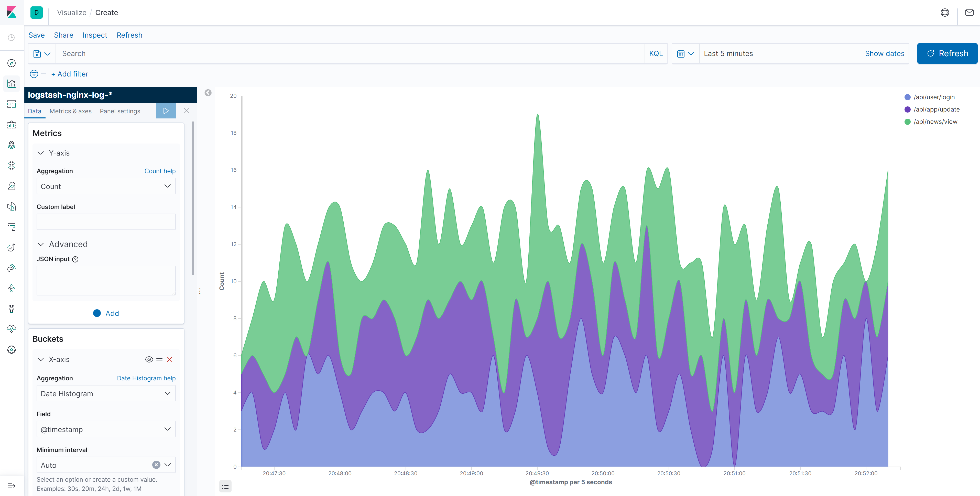Screen dimensions: 980x496
Task: Collapse the X-axis bucket section
Action: point(41,359)
